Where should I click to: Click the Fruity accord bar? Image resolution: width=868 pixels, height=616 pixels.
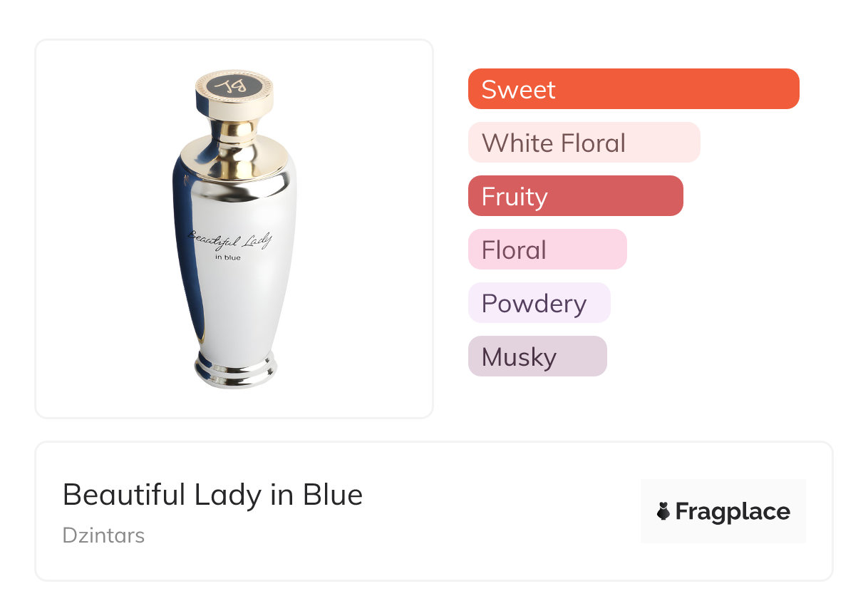(x=576, y=196)
